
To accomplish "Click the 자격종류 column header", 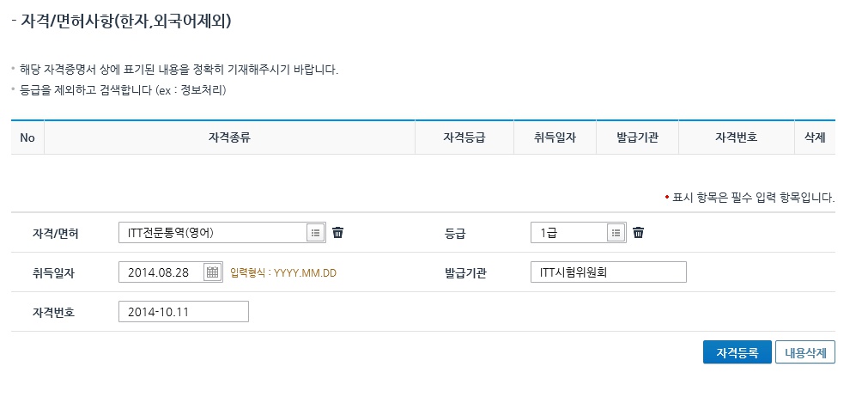I will pos(229,137).
